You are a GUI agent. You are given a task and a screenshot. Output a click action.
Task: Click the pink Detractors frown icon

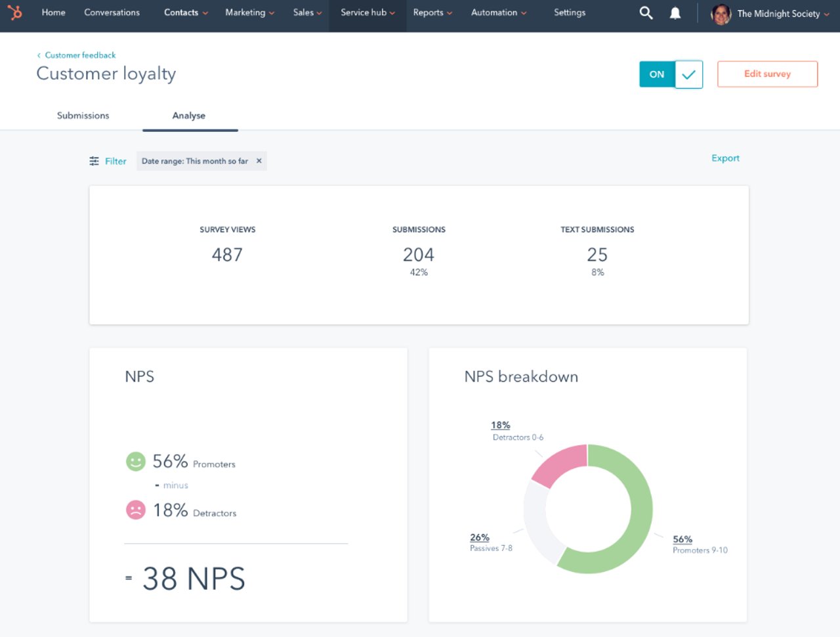135,510
